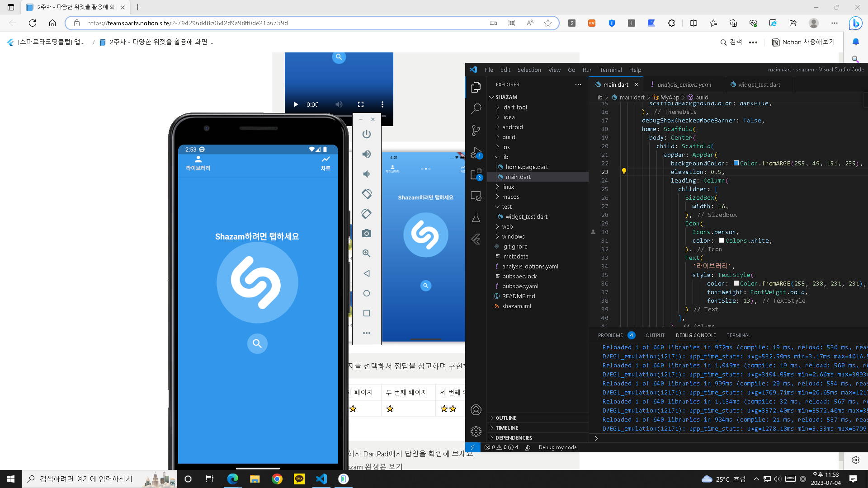Viewport: 868px width, 488px height.
Task: Click the emulator Back triangle button
Action: click(x=367, y=273)
